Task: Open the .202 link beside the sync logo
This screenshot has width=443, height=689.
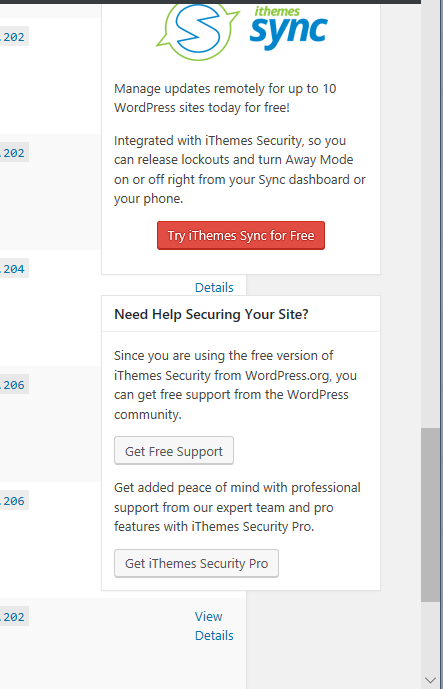Action: click(x=13, y=37)
